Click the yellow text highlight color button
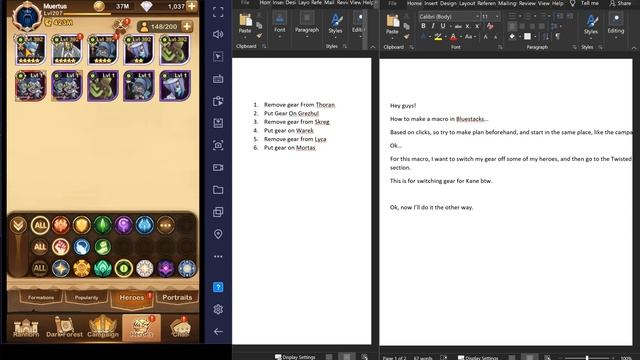Viewport: 640px width, 360px height. pyautogui.click(x=438, y=37)
